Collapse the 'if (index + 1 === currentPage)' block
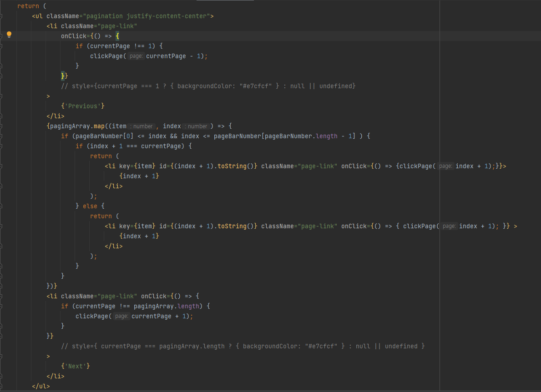541x392 pixels. tap(1, 146)
